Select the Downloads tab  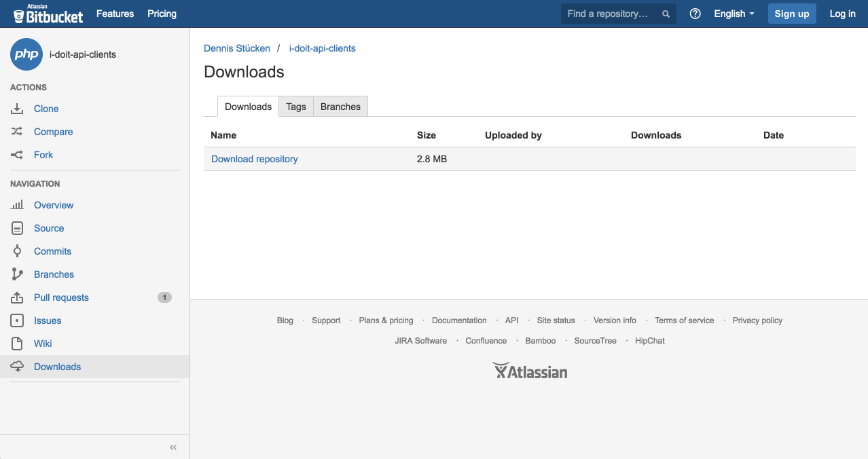tap(248, 107)
